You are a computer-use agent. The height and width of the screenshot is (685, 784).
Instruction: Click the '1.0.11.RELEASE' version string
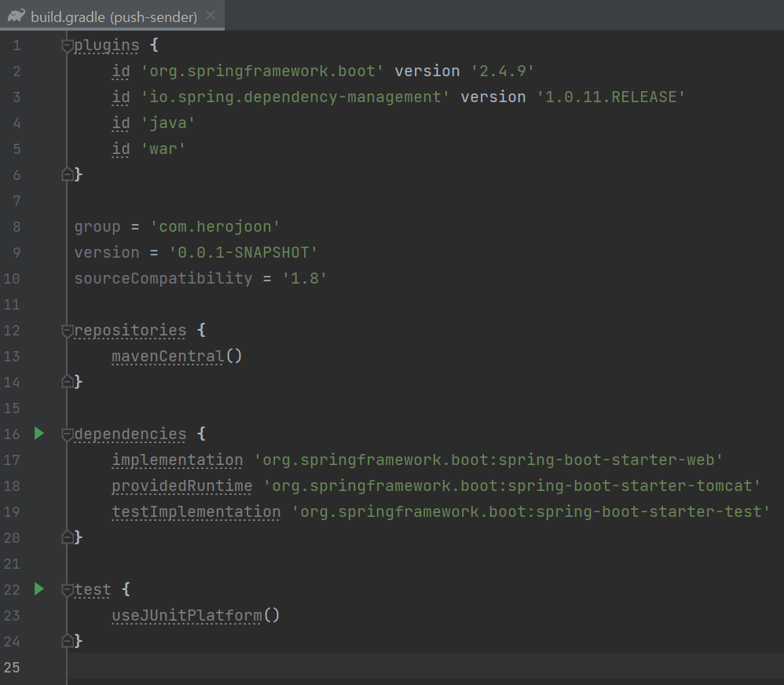point(610,97)
